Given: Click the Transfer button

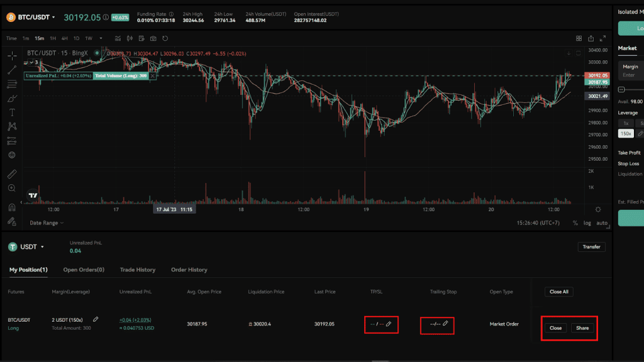Looking at the screenshot, I should pyautogui.click(x=591, y=246).
